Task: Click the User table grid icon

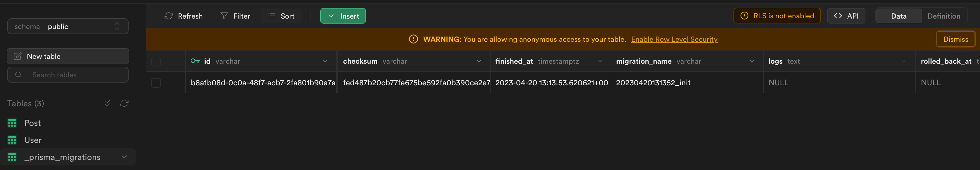Action: point(12,140)
